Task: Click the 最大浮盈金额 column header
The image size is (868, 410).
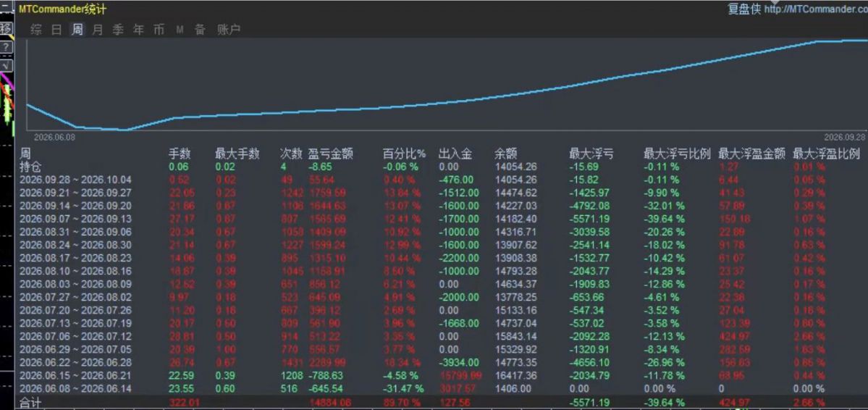Action: [751, 154]
